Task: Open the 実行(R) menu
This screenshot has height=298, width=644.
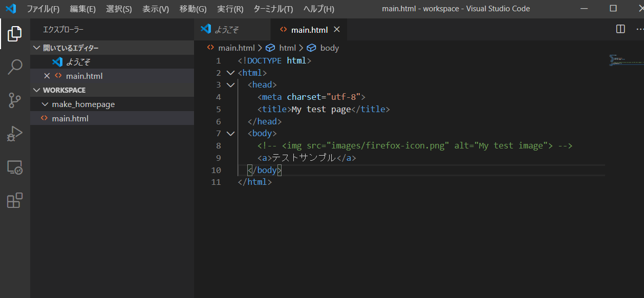Action: coord(230,9)
